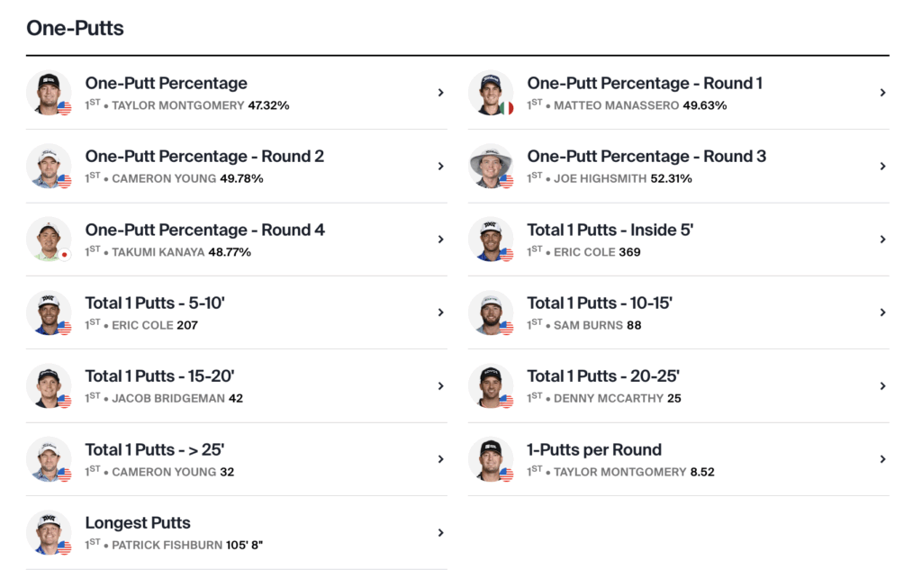Open One-Putt Percentage - Round 2 stat
This screenshot has width=922, height=588.
[x=204, y=157]
